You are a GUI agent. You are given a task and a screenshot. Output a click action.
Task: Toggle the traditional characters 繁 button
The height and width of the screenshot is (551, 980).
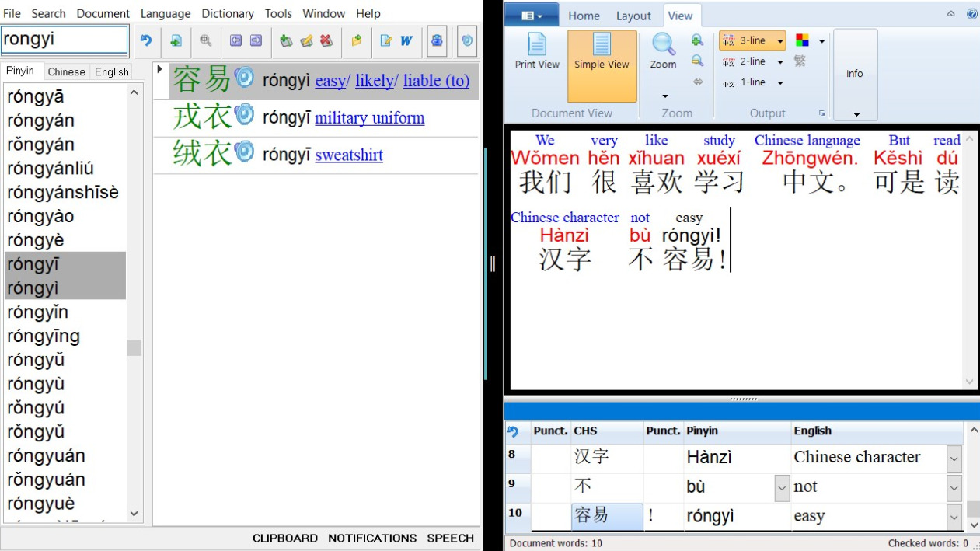pyautogui.click(x=800, y=61)
